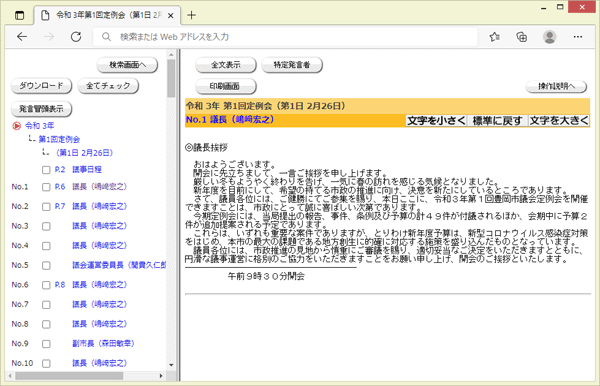Focus the web address input field
The image size is (600, 386).
(x=285, y=37)
